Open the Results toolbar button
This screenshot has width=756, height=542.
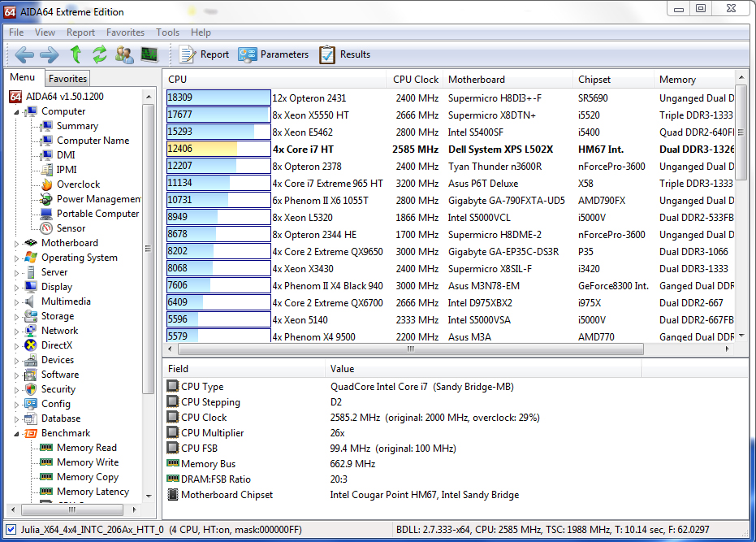(345, 54)
